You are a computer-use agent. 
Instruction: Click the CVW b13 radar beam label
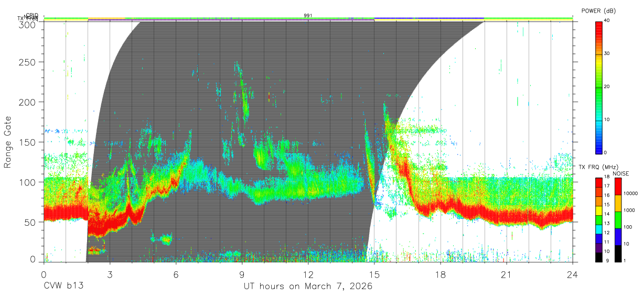[63, 287]
